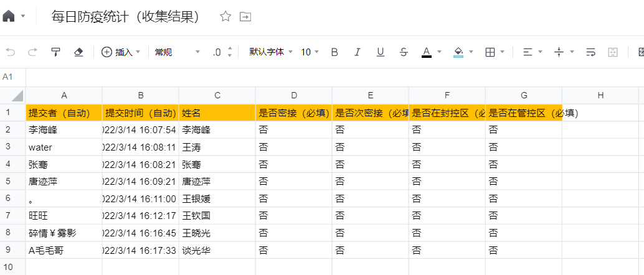Select column D header
644x275 pixels.
pyautogui.click(x=293, y=95)
